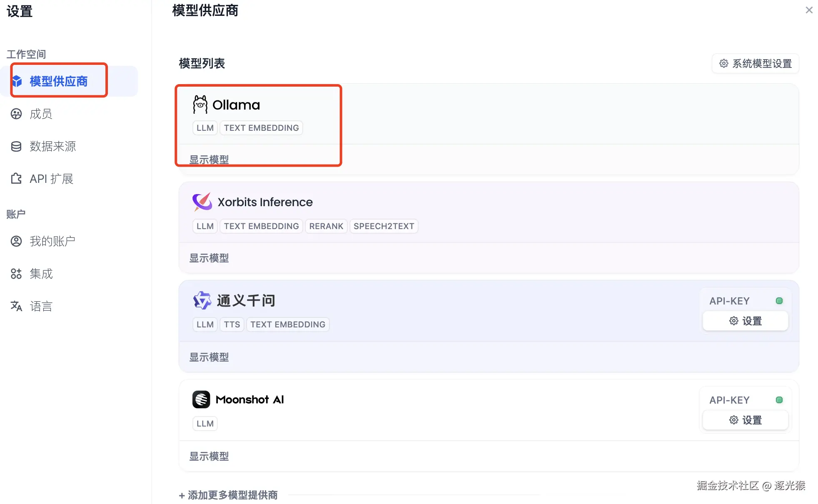Show models list under 通义千问
818x504 pixels.
(x=209, y=357)
